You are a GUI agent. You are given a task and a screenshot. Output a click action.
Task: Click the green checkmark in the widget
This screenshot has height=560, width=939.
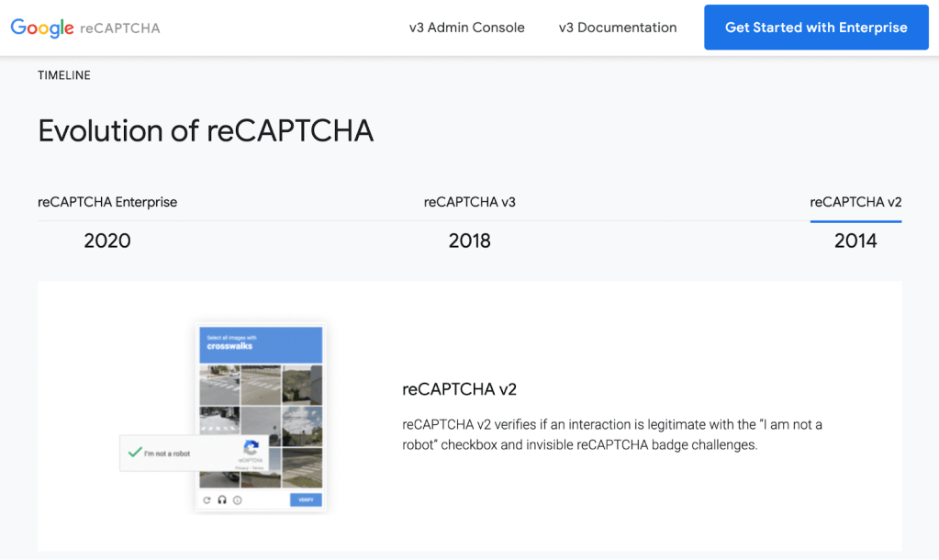134,453
